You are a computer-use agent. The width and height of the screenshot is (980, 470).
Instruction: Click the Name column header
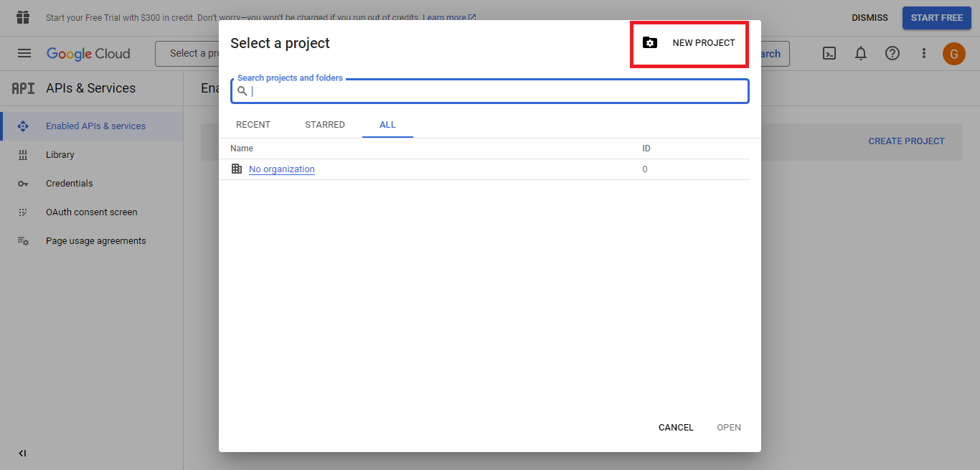click(242, 149)
